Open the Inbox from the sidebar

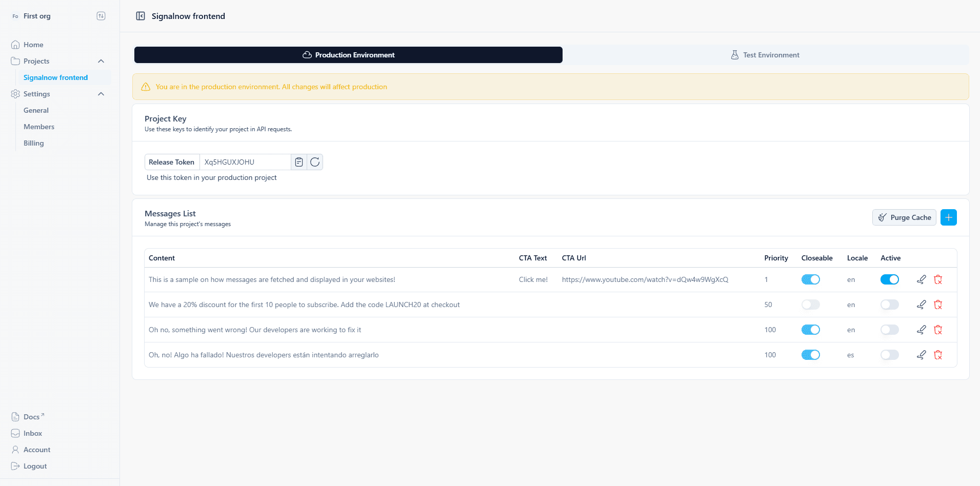point(32,433)
